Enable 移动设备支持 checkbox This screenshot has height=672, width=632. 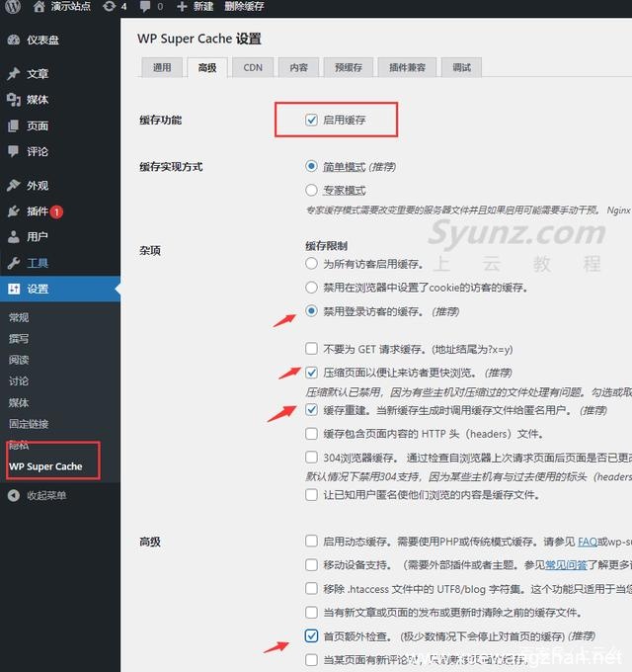pos(312,565)
